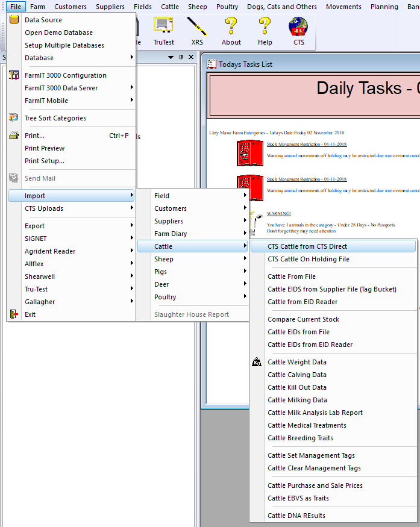Expand the Gallagher submenu
This screenshot has height=527, width=420.
pyautogui.click(x=71, y=302)
